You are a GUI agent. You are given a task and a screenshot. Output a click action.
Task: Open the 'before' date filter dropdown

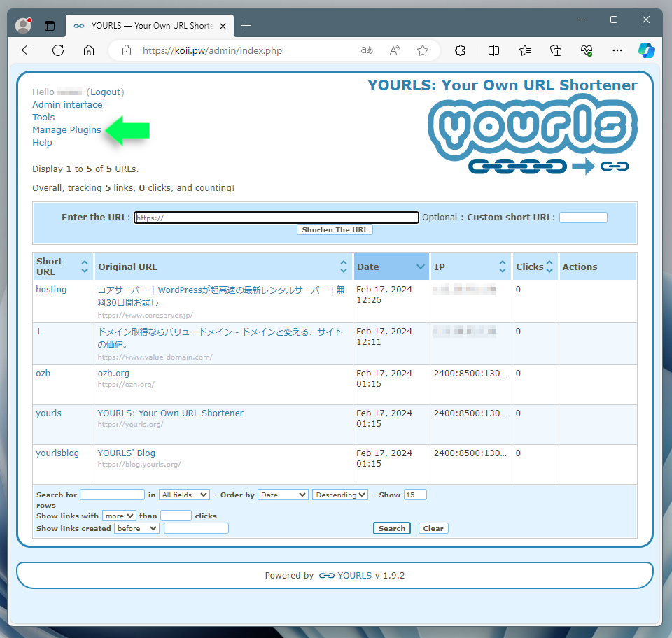[x=136, y=528]
